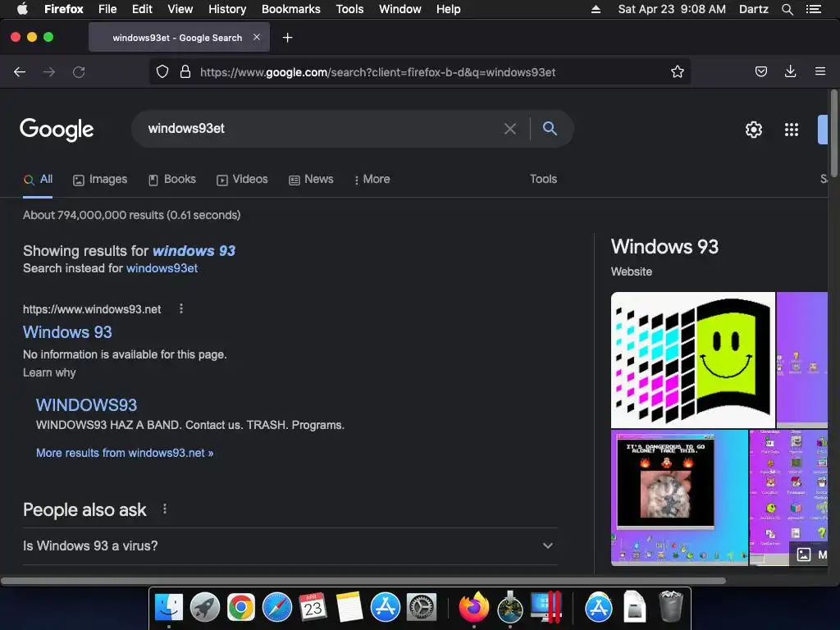Open the Help menu in menu bar
The width and height of the screenshot is (840, 630).
coord(449,9)
